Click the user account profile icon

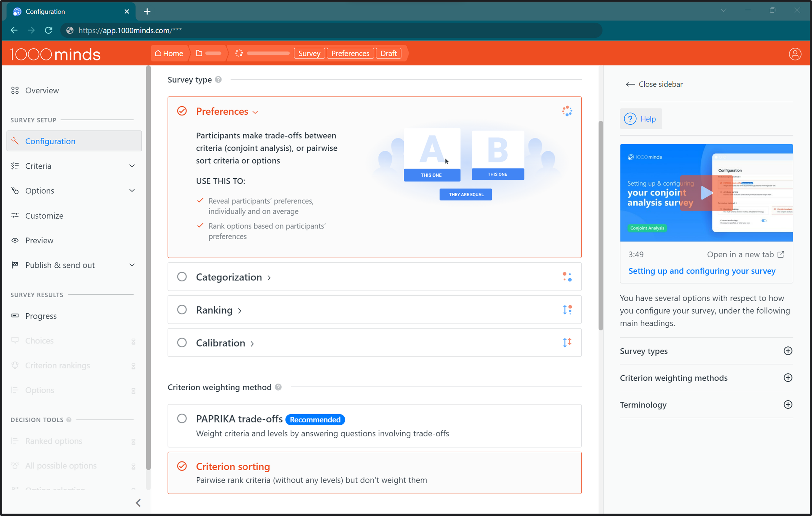tap(794, 54)
